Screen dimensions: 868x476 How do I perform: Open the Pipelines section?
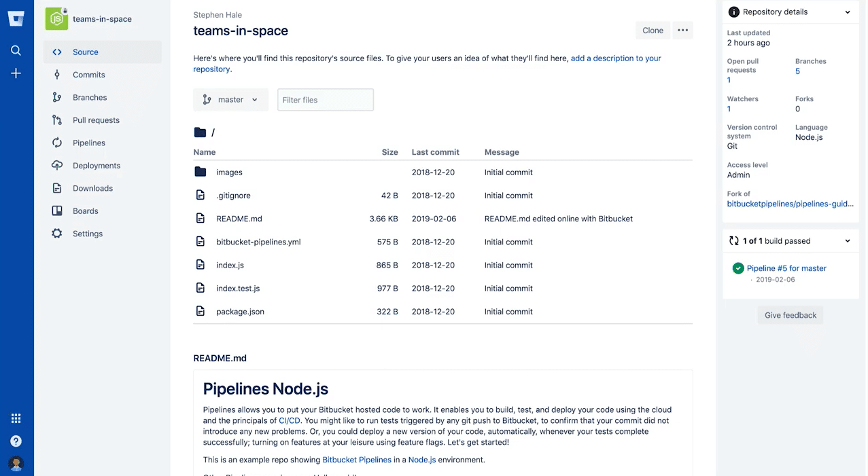(x=87, y=143)
